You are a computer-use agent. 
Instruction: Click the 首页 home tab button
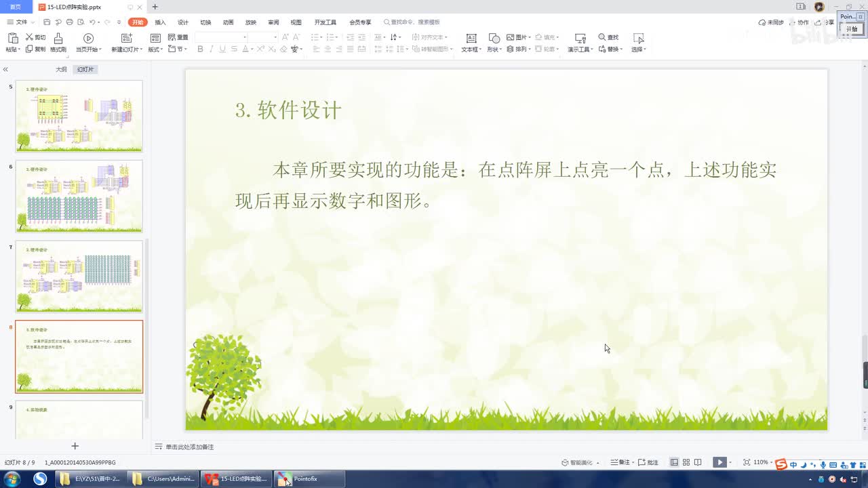tap(15, 7)
